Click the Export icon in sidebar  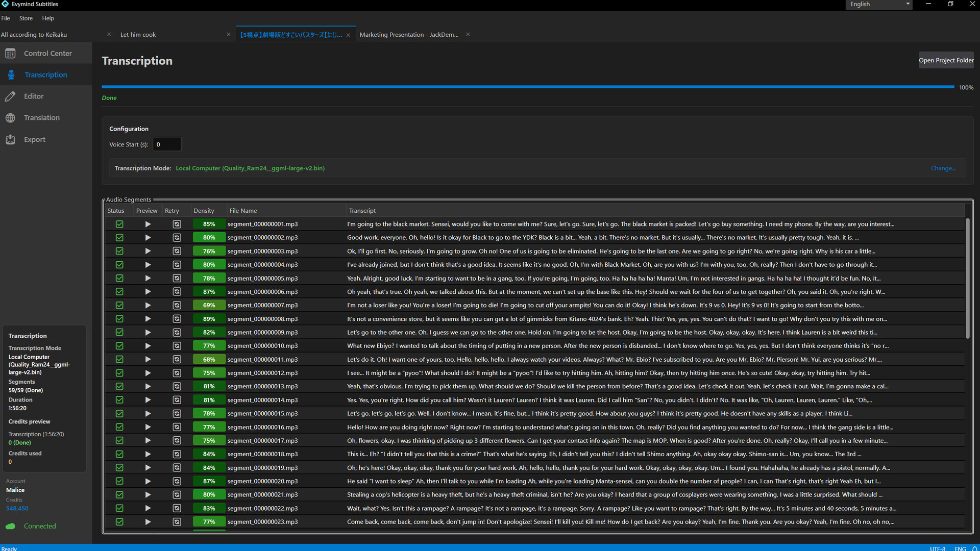pyautogui.click(x=10, y=140)
